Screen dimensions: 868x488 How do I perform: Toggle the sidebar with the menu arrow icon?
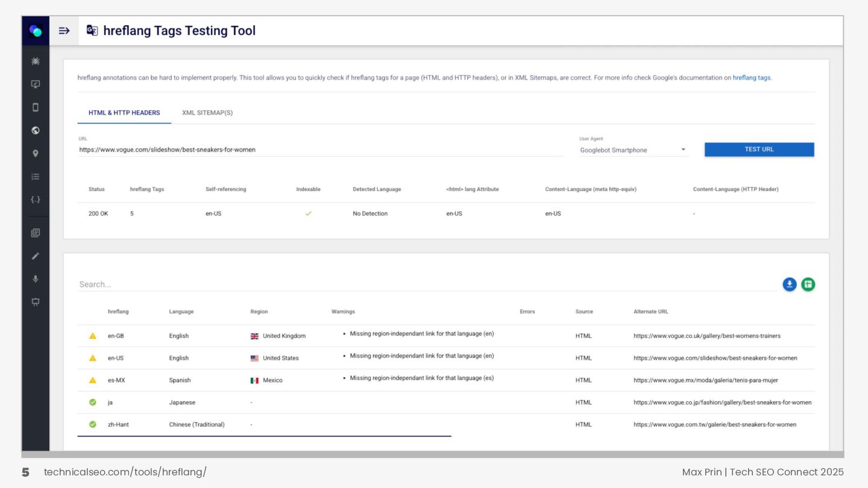64,31
